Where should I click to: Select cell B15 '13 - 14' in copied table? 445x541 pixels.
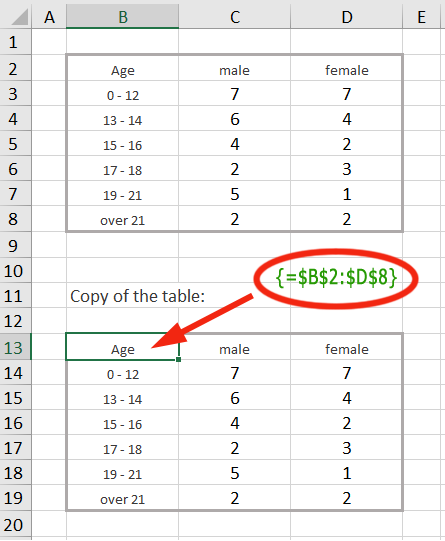pos(122,397)
